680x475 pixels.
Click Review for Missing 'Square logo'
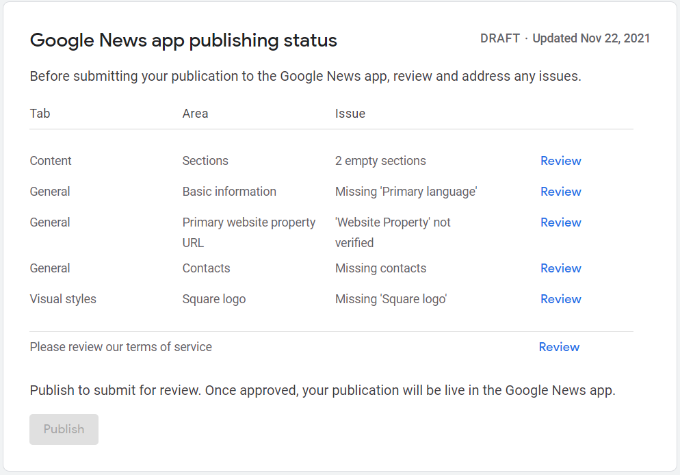pos(560,299)
